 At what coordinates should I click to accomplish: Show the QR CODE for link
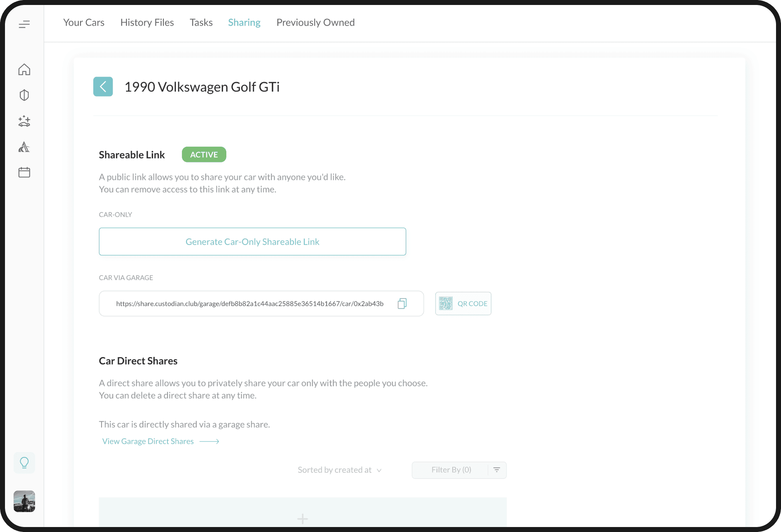coord(463,304)
